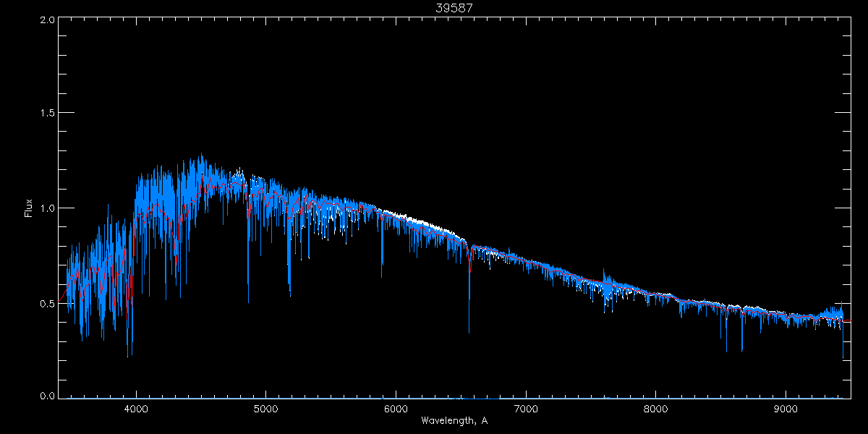This screenshot has width=868, height=434.
Task: Pick the 7000 wavelength tick label
Action: click(x=526, y=408)
